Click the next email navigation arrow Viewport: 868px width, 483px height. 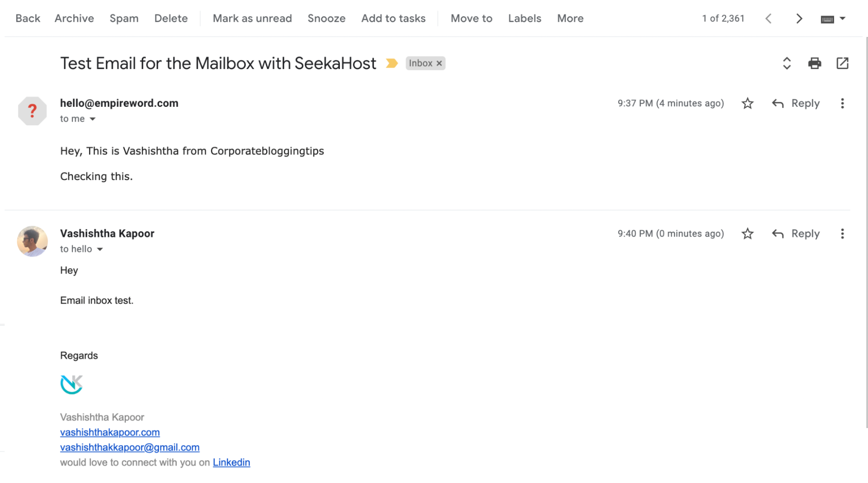point(799,18)
